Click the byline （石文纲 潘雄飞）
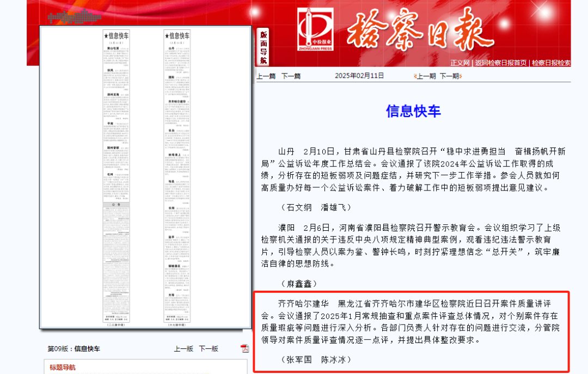Viewport: 588px width, 374px height. (316, 207)
